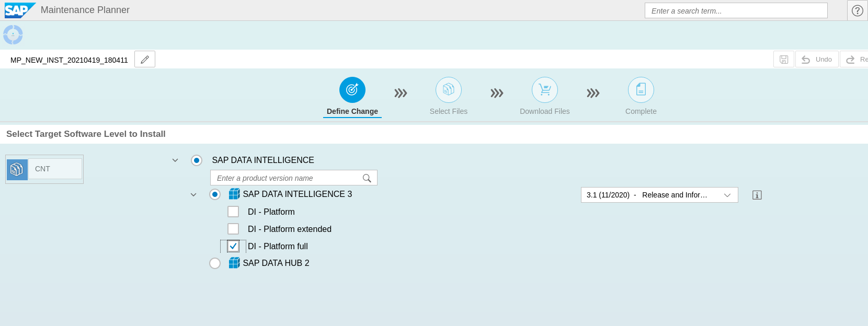The width and height of the screenshot is (868, 326).
Task: Click the Maintenance Planner title text
Action: 85,10
